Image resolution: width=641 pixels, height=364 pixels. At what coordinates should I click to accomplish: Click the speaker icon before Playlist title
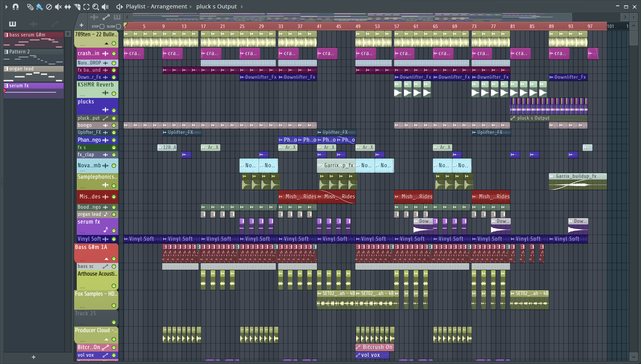(x=120, y=7)
